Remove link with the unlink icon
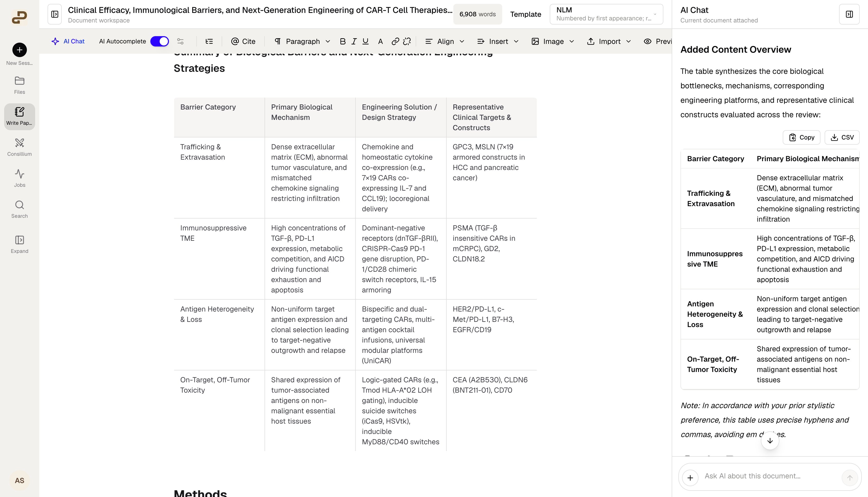Viewport: 868px width, 497px height. click(x=407, y=41)
